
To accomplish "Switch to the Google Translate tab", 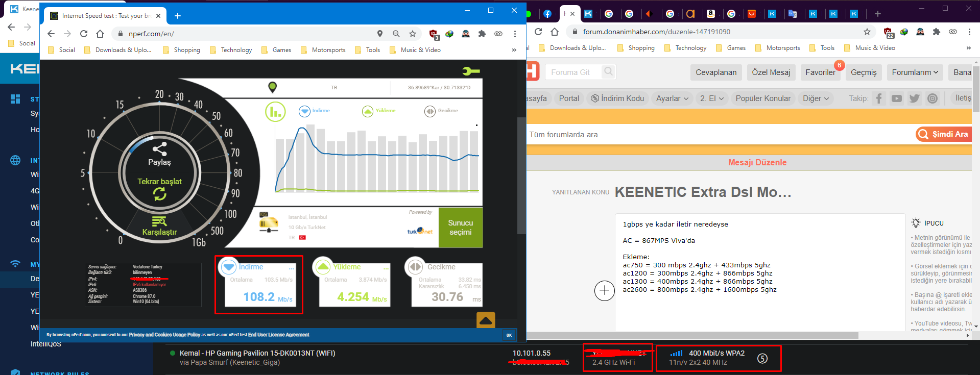I will 793,14.
